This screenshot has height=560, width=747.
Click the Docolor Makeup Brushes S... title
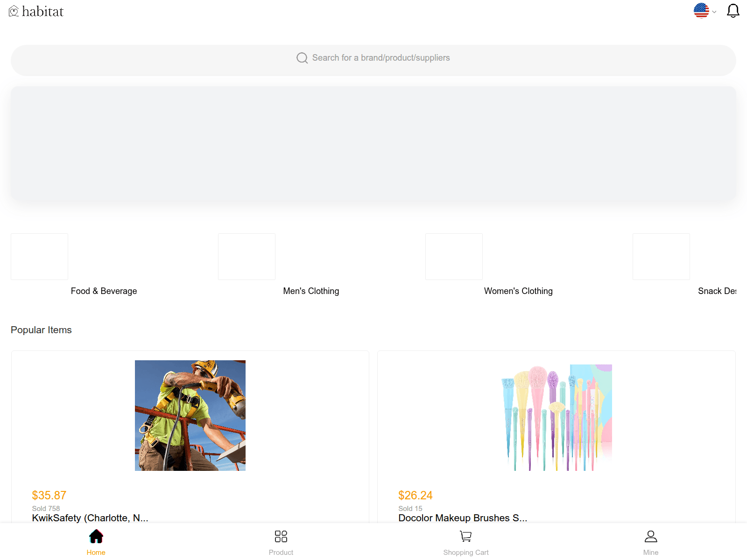pos(463,518)
